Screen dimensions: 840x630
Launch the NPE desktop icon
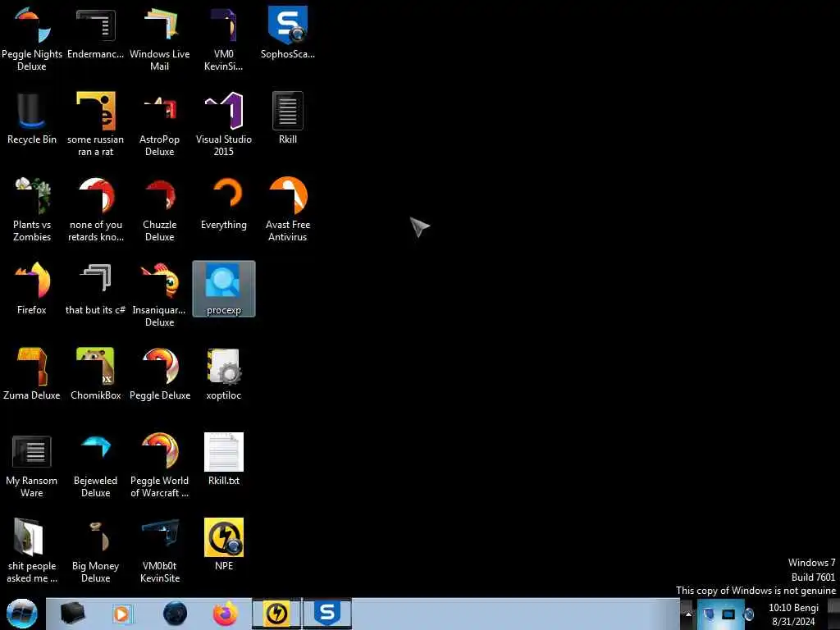coord(223,545)
